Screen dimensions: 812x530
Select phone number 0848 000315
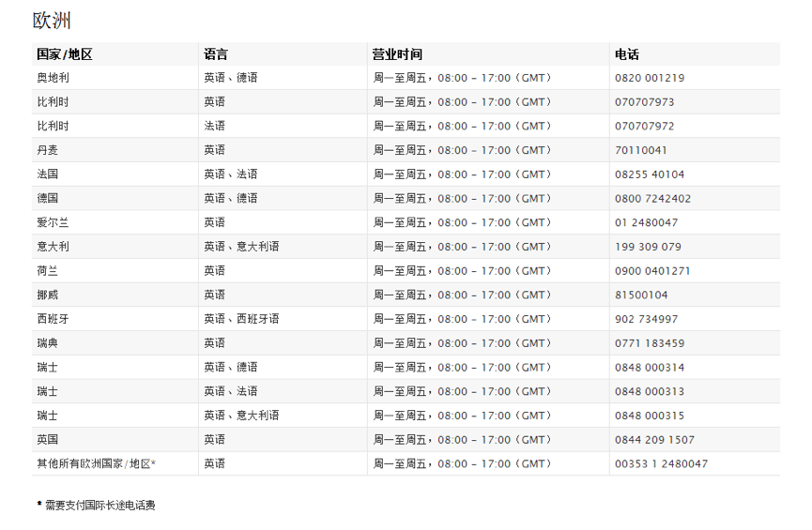point(650,416)
